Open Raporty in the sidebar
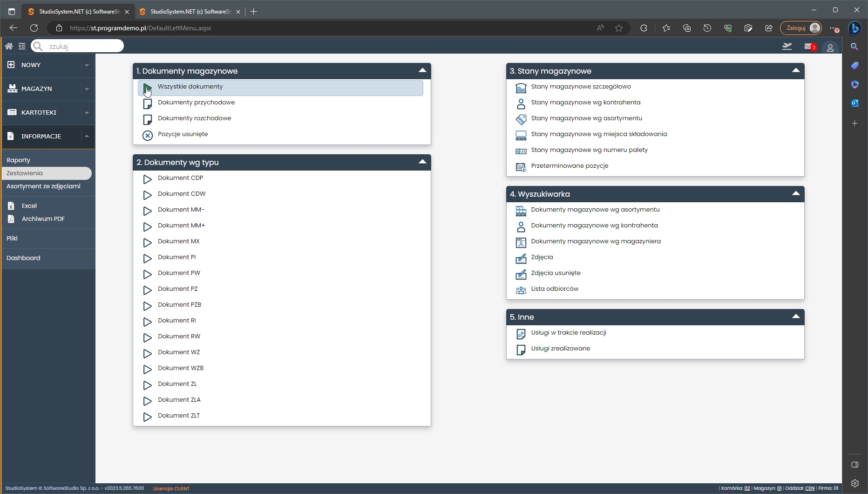 tap(19, 160)
